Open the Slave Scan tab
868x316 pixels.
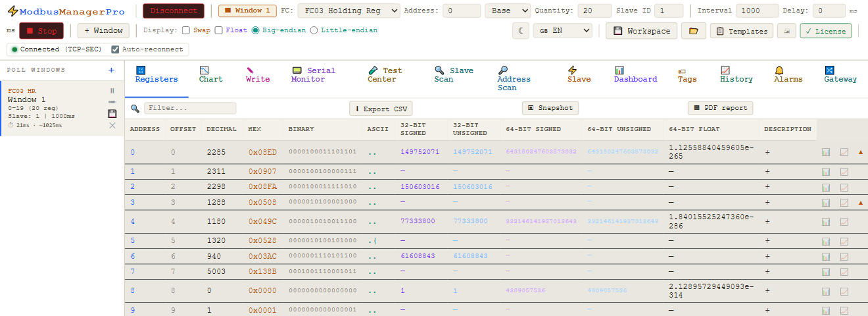pos(454,74)
